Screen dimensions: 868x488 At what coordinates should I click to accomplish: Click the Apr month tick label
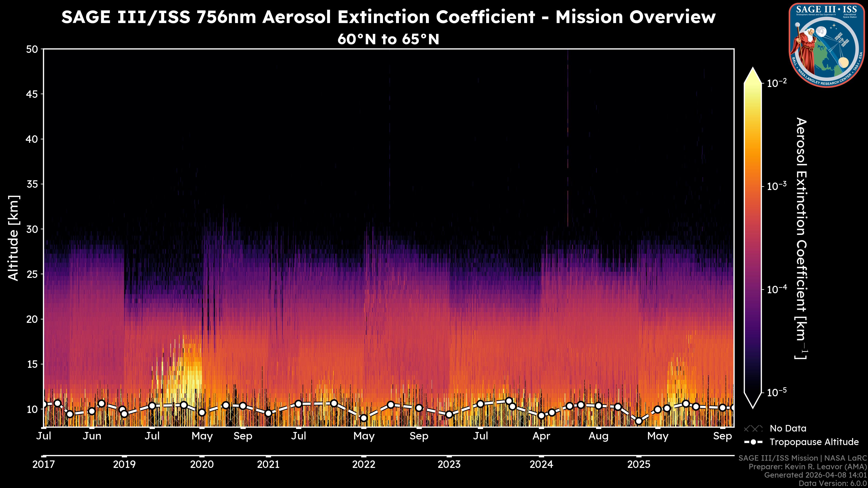click(541, 436)
